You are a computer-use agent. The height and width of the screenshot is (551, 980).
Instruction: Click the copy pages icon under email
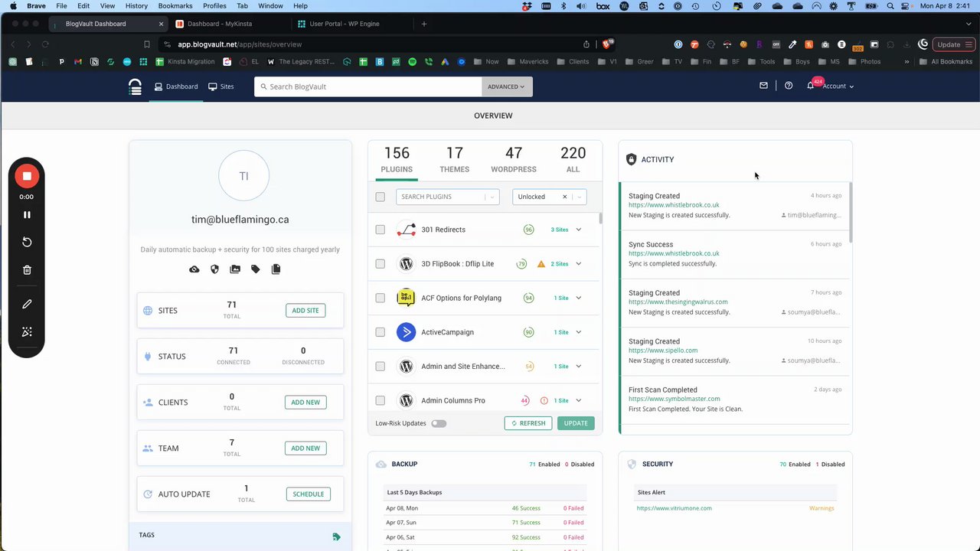click(276, 269)
